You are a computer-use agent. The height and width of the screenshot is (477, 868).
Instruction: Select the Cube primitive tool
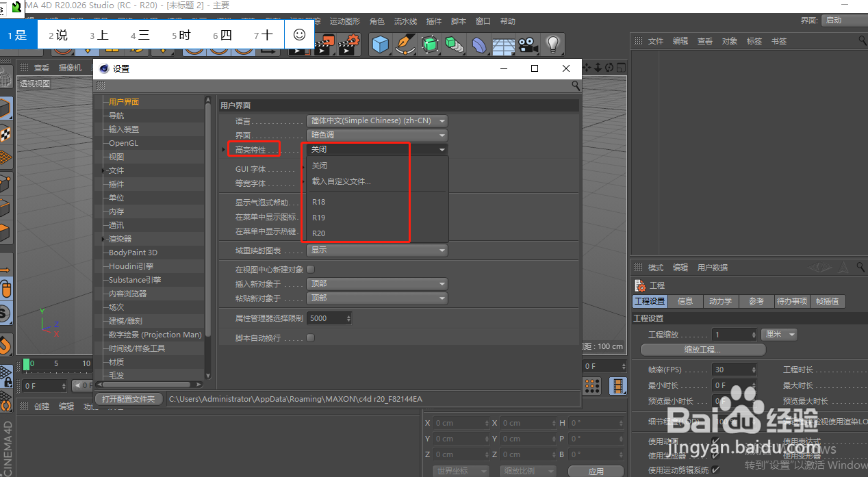point(381,44)
